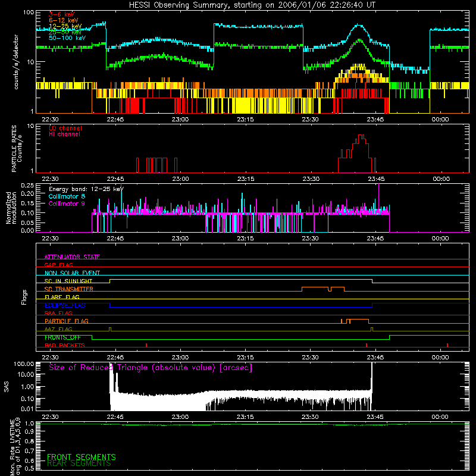Click '0.5' on the livetime axis
The image size is (476, 476).
30,468
